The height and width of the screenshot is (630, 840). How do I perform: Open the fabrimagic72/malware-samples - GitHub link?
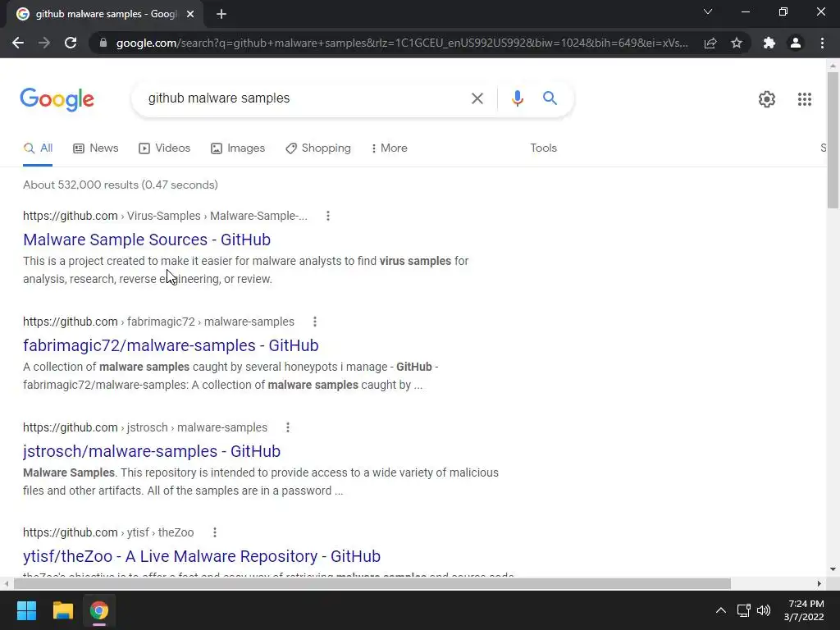(x=171, y=345)
